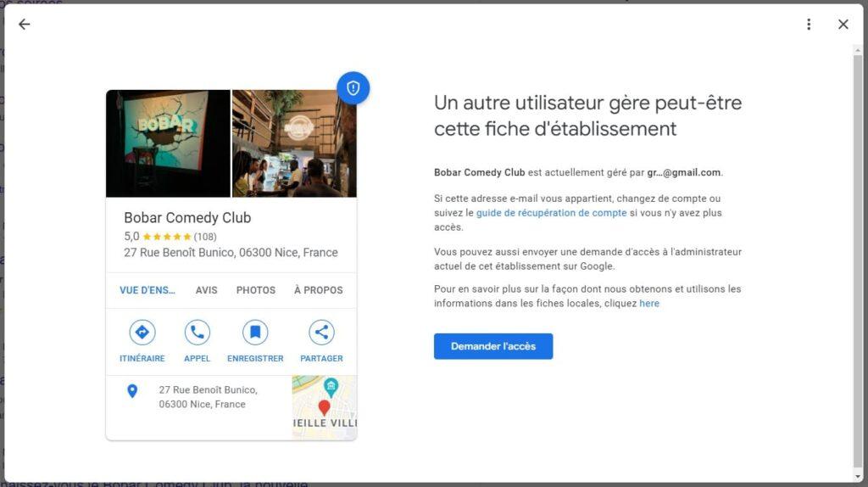Click the Itinéraire directions icon
The height and width of the screenshot is (487, 868).
(142, 333)
